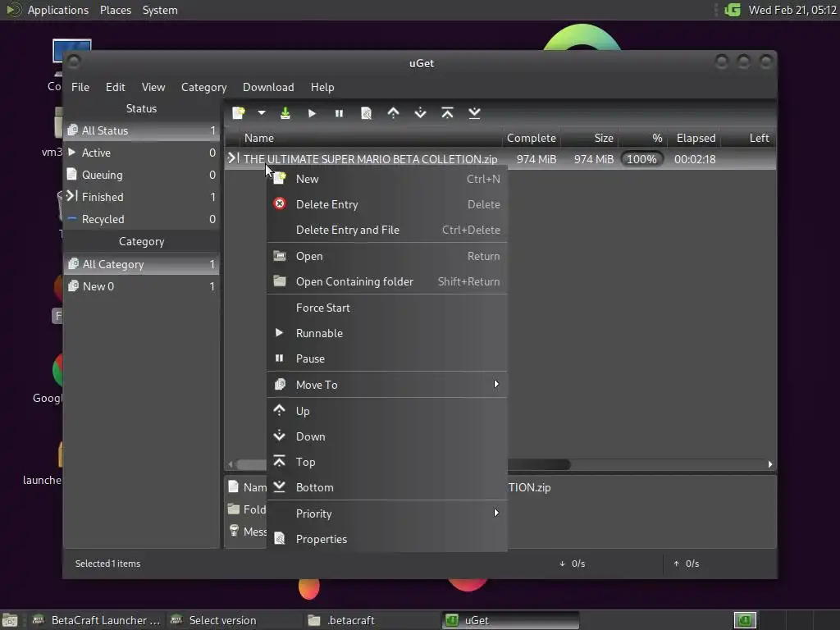Click the uGet taskbar button
Image resolution: width=840 pixels, height=630 pixels.
(x=510, y=620)
